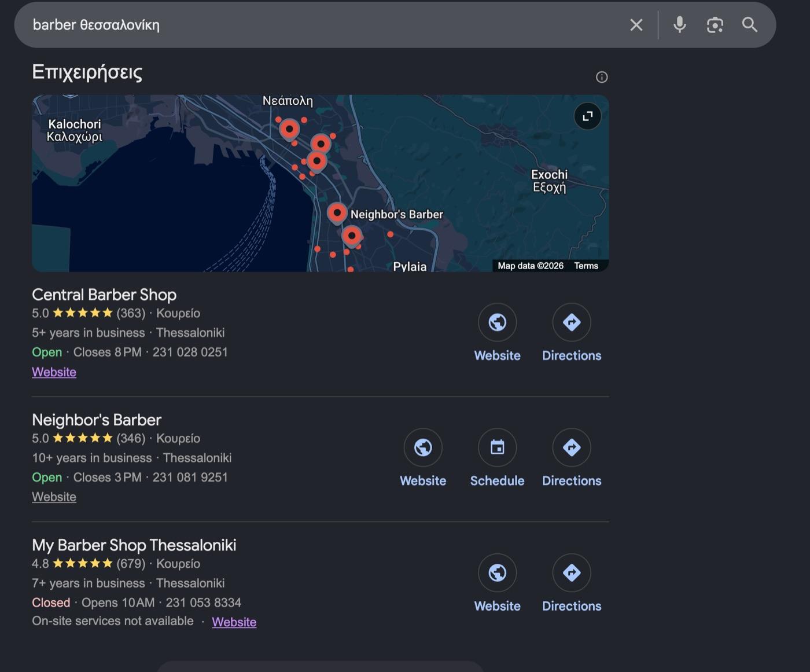The width and height of the screenshot is (810, 672).
Task: Select the Neighbor's Barber map pin
Action: [337, 212]
